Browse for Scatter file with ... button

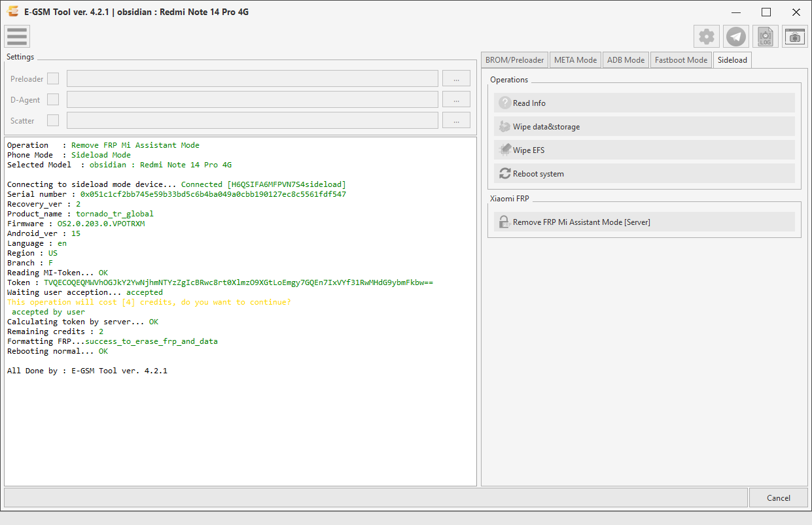click(456, 120)
